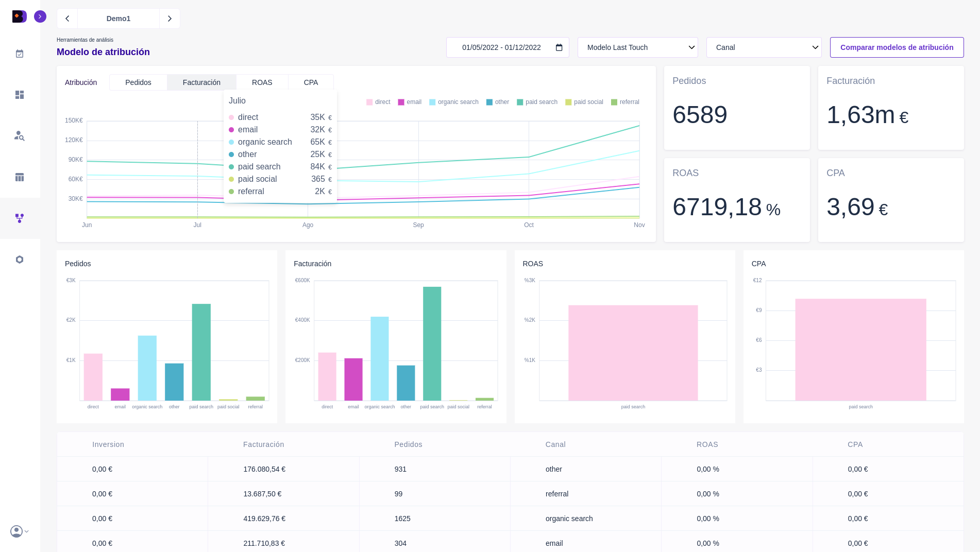Click the Facturación 1,63m summary card
Image resolution: width=980 pixels, height=552 pixels.
coord(891,108)
